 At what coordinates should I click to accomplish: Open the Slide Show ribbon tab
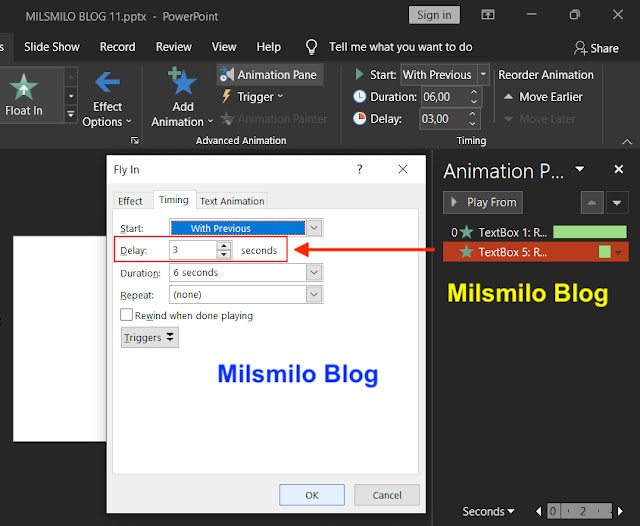[52, 47]
